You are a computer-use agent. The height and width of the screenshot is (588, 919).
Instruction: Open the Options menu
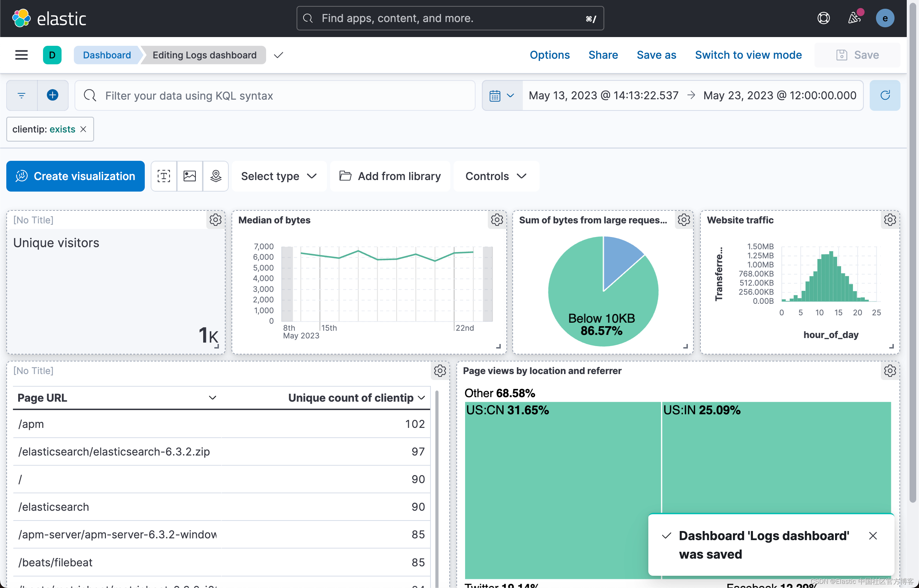pyautogui.click(x=549, y=55)
